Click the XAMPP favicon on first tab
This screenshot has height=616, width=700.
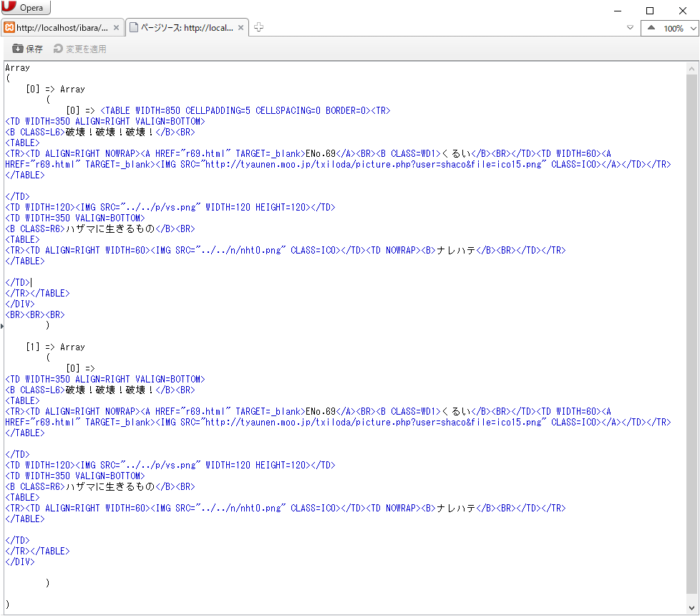click(x=9, y=28)
